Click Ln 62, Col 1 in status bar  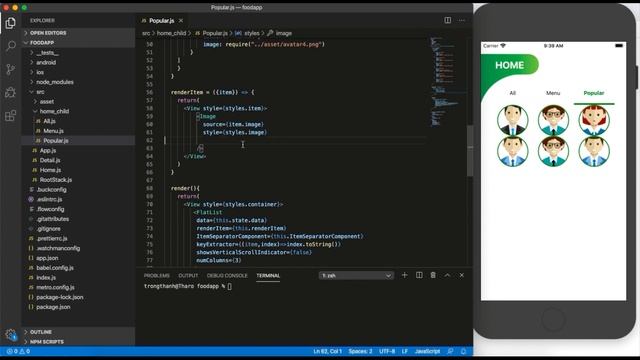point(328,351)
